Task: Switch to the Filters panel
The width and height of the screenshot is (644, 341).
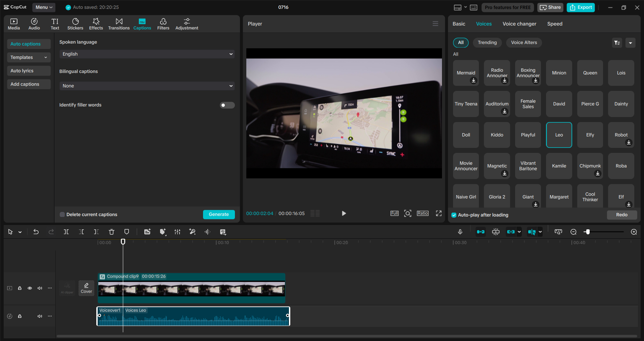Action: [x=163, y=23]
